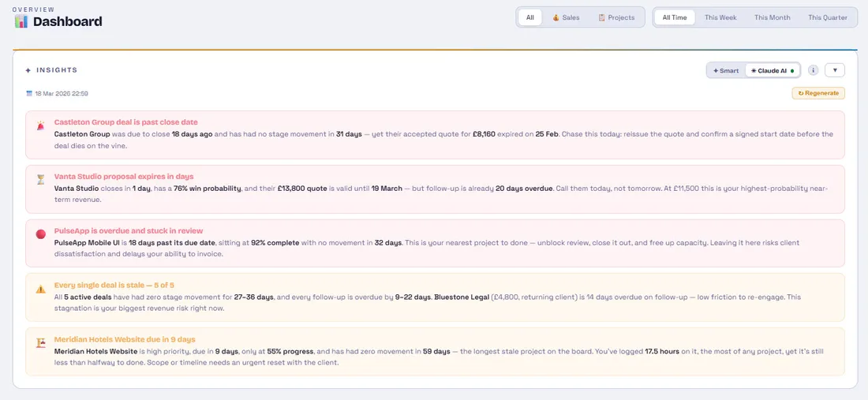The image size is (868, 400).
Task: Click the red circle icon on PulseApp insight
Action: 41,234
